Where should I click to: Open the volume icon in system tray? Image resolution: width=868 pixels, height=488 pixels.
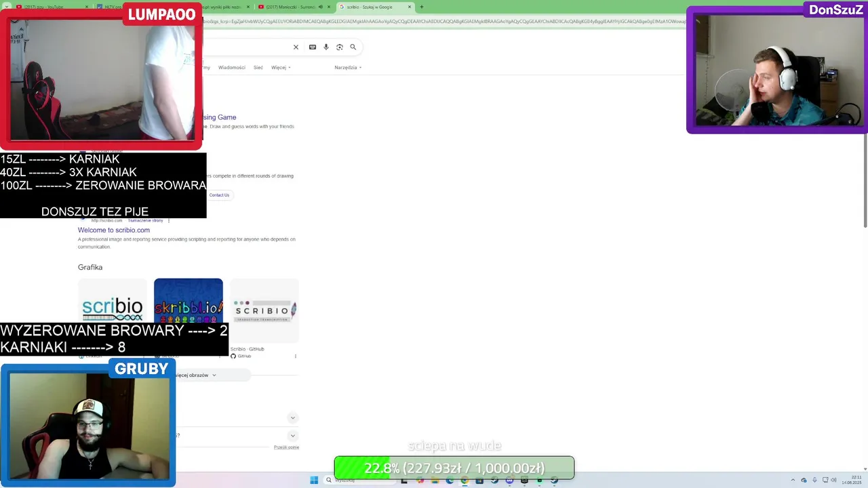(x=832, y=480)
